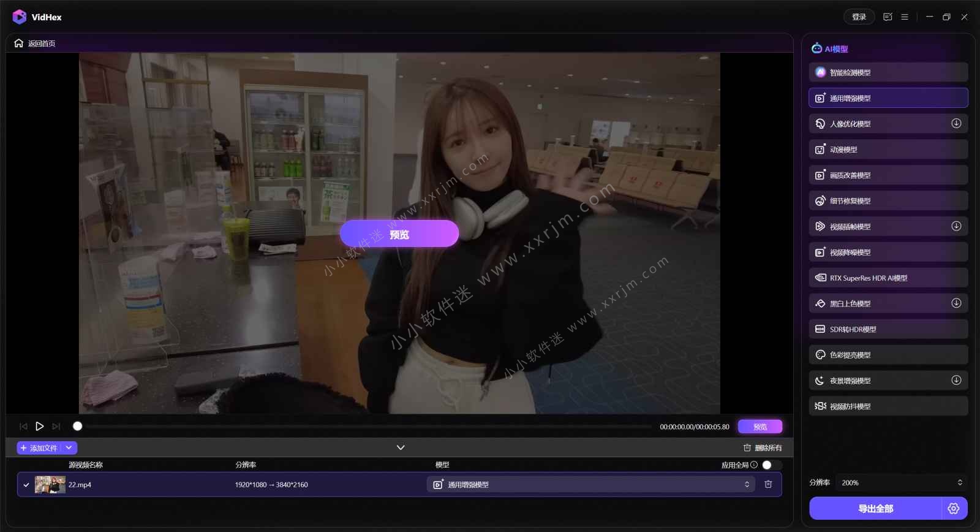Select the 黑白上色模型 colorize model
The width and height of the screenshot is (980, 532).
[888, 303]
